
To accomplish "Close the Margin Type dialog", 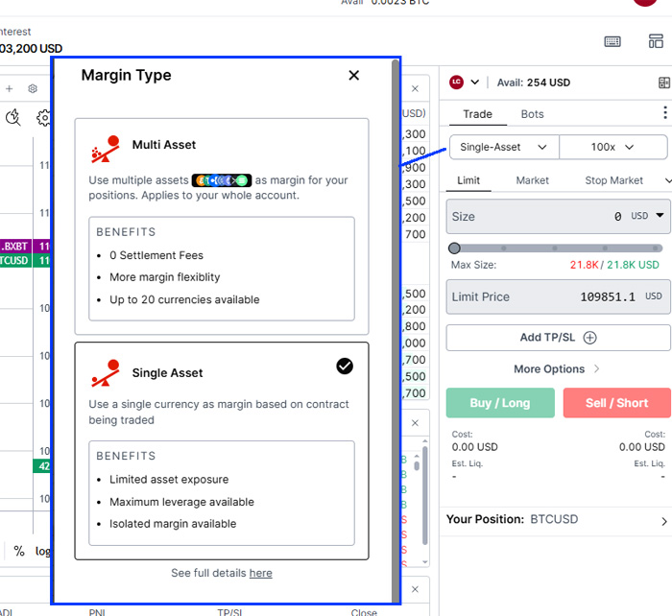I will click(353, 76).
